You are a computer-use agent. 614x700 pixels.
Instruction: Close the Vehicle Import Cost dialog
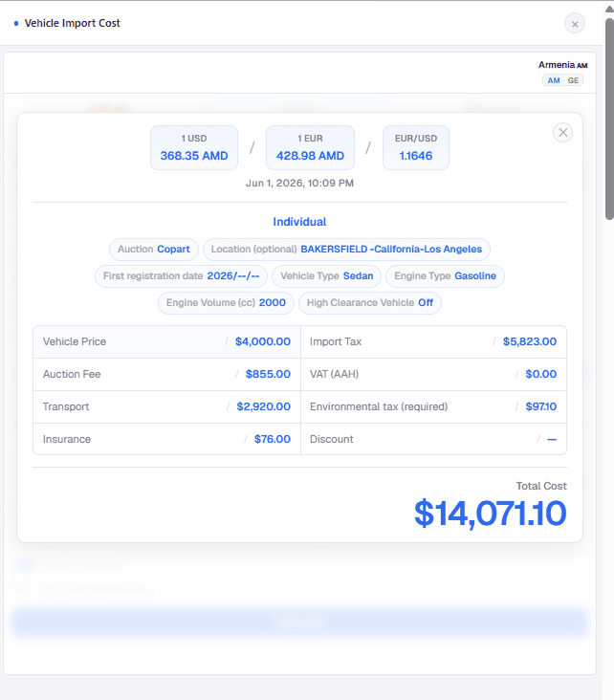(575, 24)
